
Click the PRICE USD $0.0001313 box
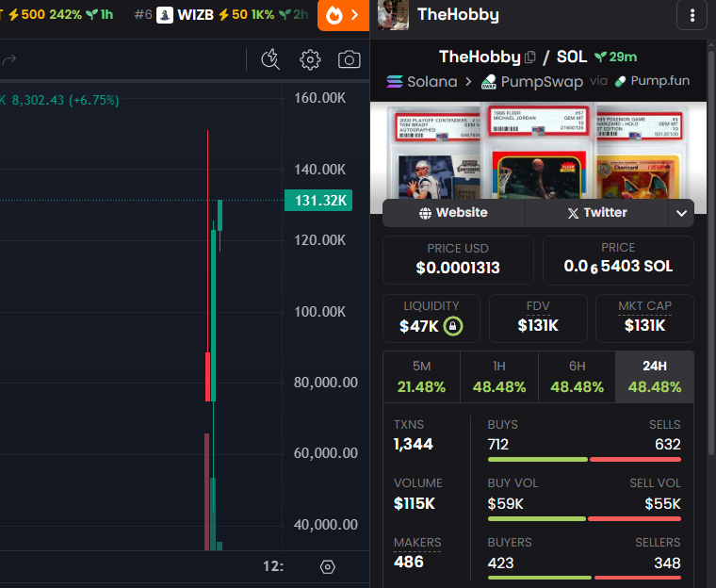(x=458, y=260)
